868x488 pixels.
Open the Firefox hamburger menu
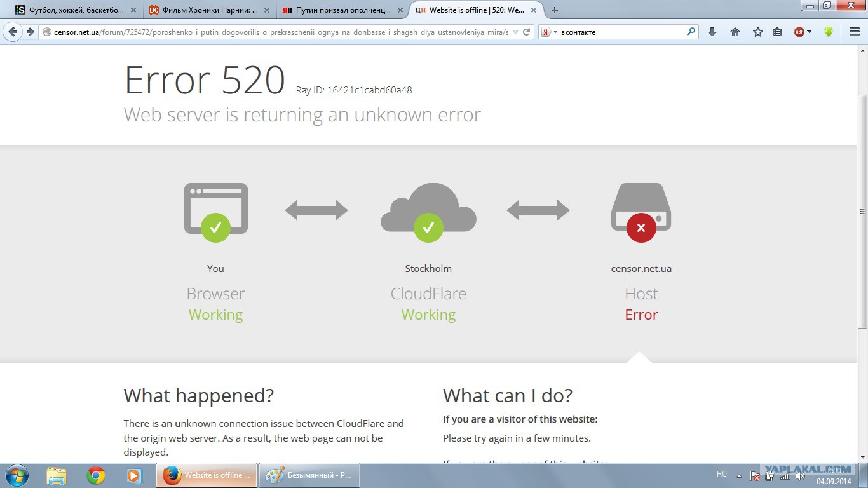pos(855,32)
